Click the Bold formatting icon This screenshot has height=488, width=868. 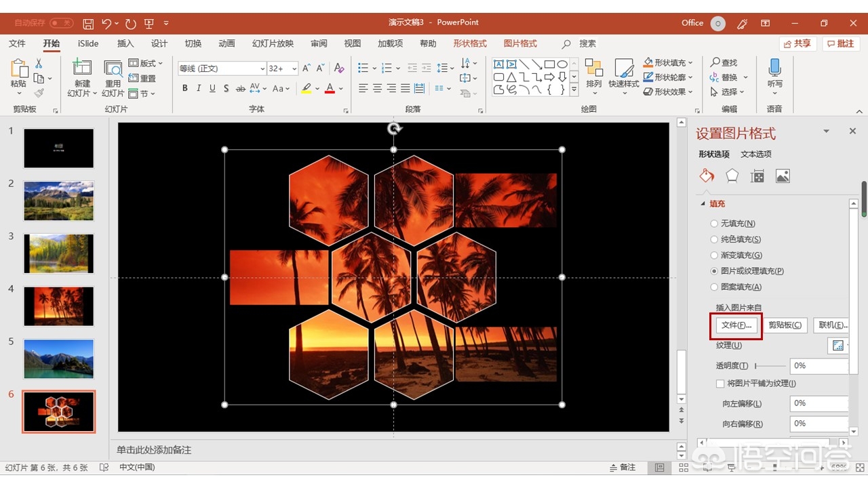pyautogui.click(x=184, y=89)
